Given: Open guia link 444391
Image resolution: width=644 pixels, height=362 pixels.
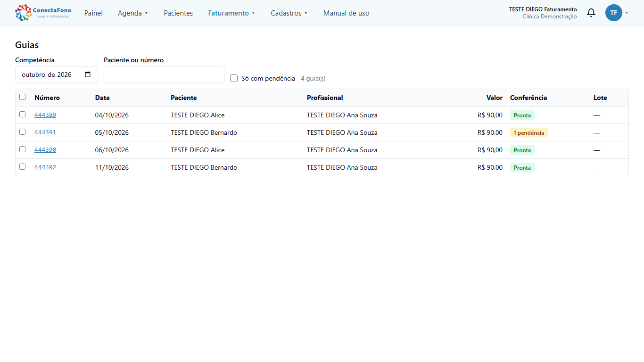Looking at the screenshot, I should click(x=45, y=132).
